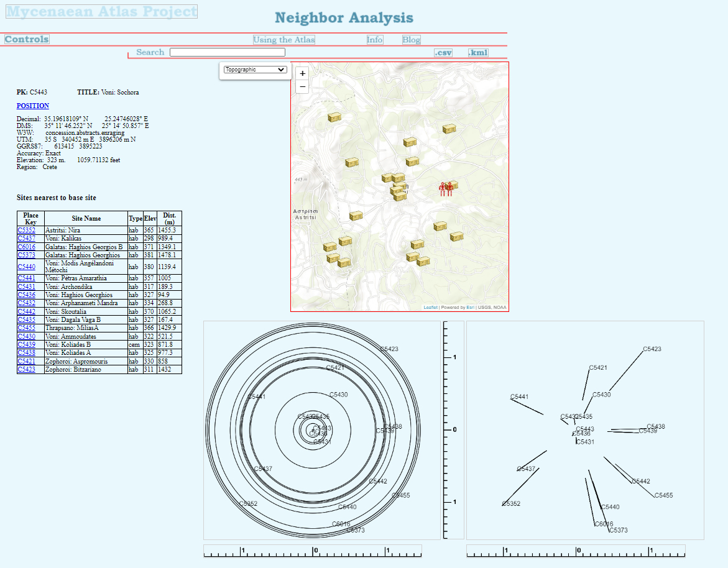728x568 pixels.
Task: Open the Topographic basemap dropdown
Action: coord(255,70)
